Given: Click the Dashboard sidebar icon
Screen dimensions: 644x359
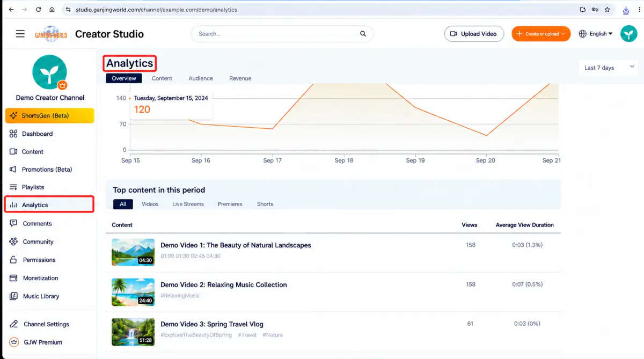Looking at the screenshot, I should point(13,134).
